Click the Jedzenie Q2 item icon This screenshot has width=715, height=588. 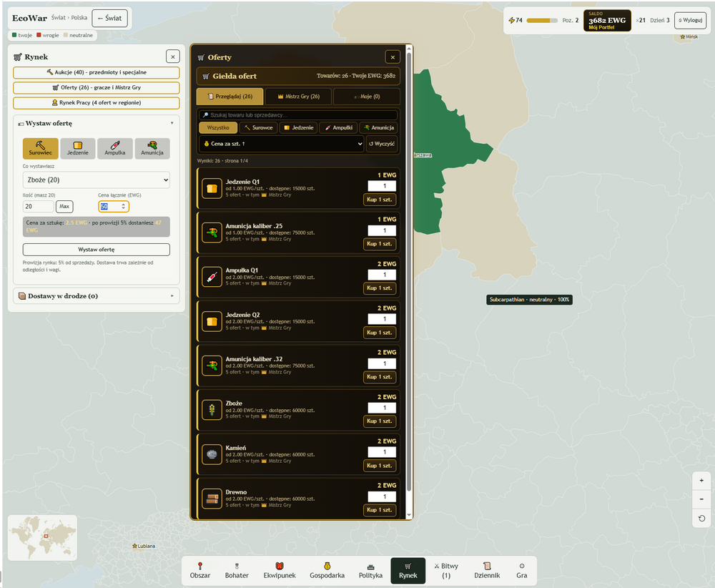point(212,321)
